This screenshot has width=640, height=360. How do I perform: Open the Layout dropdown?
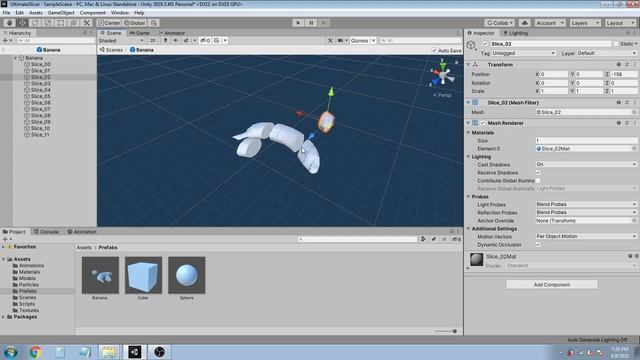click(x=620, y=23)
